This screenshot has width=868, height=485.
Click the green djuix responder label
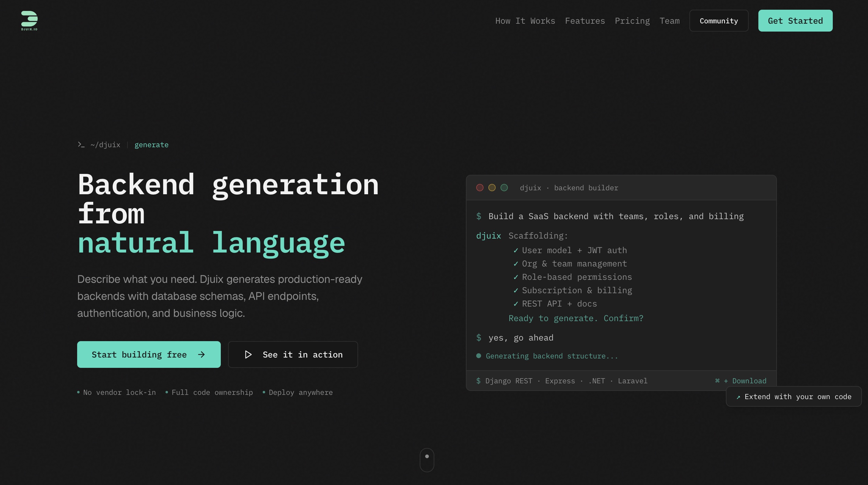click(488, 236)
